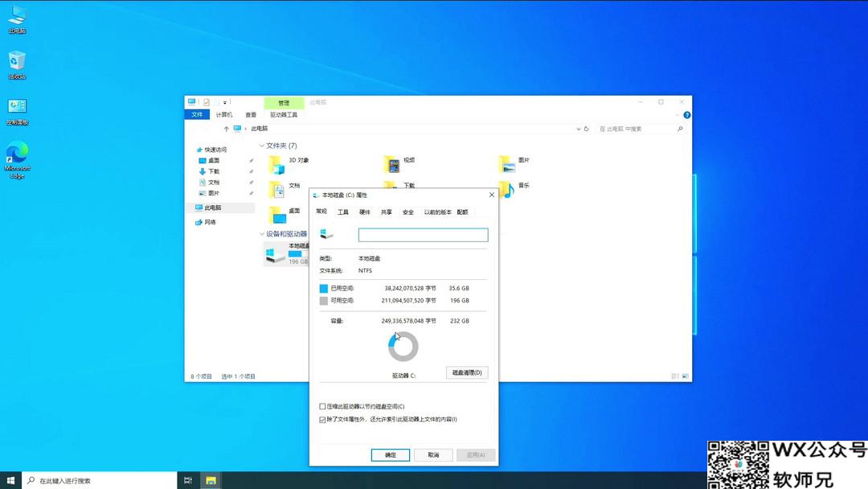Click the taskbar search box

(99, 480)
